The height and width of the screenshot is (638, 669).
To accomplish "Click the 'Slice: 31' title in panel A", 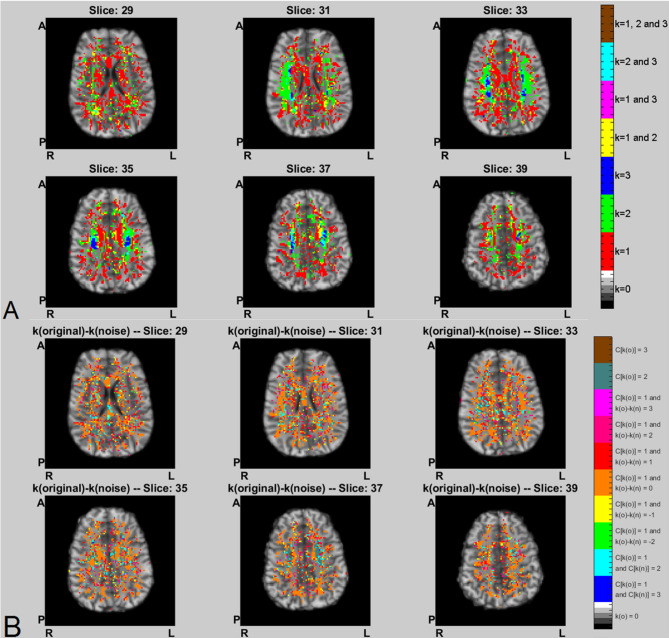I will click(308, 10).
